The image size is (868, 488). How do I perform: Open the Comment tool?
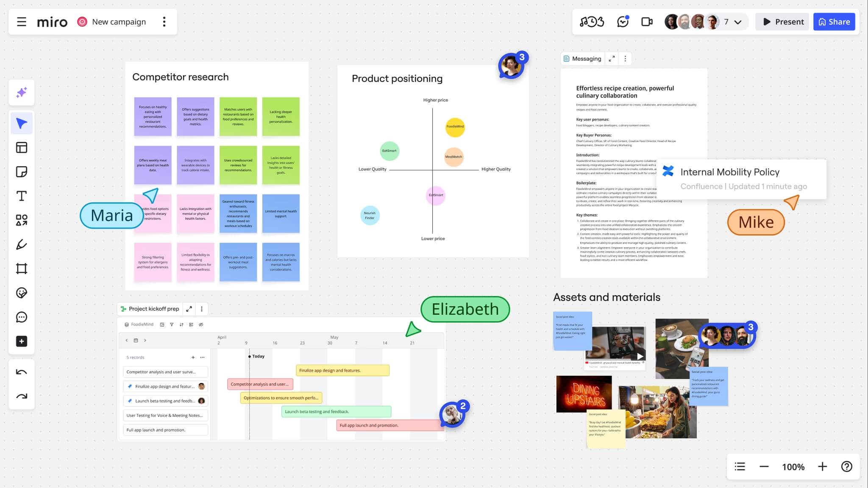(x=22, y=317)
